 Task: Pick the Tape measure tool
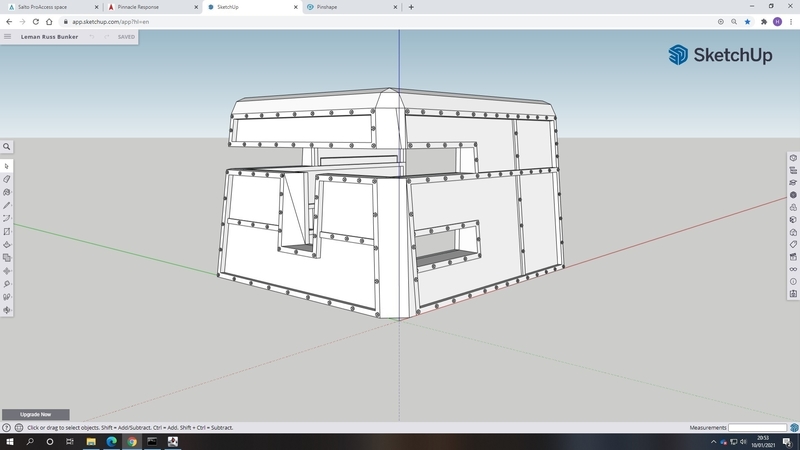pos(7,284)
